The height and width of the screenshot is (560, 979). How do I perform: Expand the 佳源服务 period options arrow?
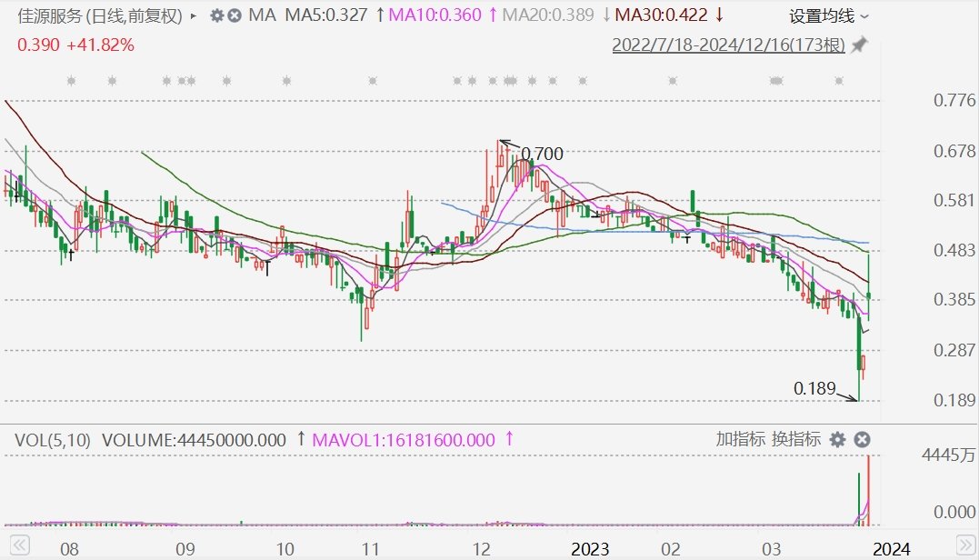pyautogui.click(x=193, y=16)
